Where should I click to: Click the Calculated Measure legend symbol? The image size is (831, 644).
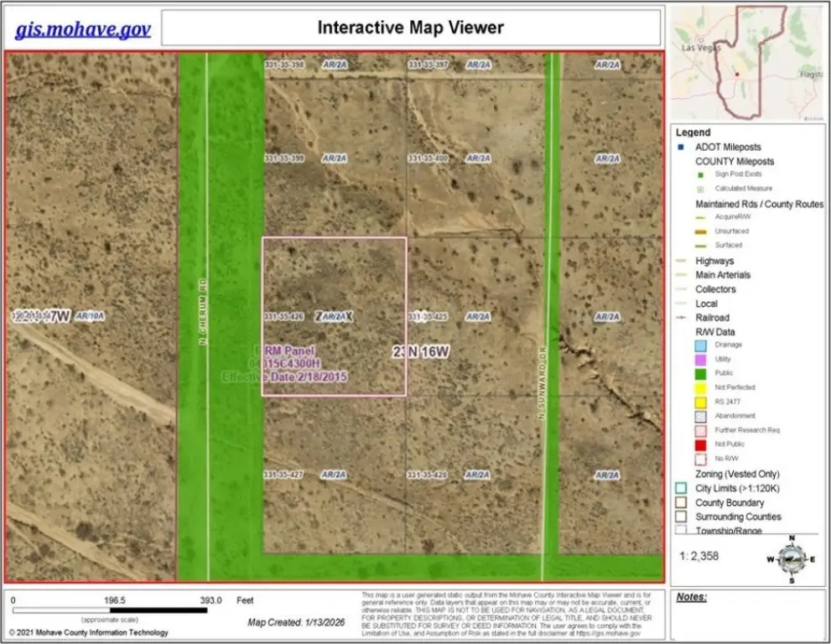click(x=701, y=189)
